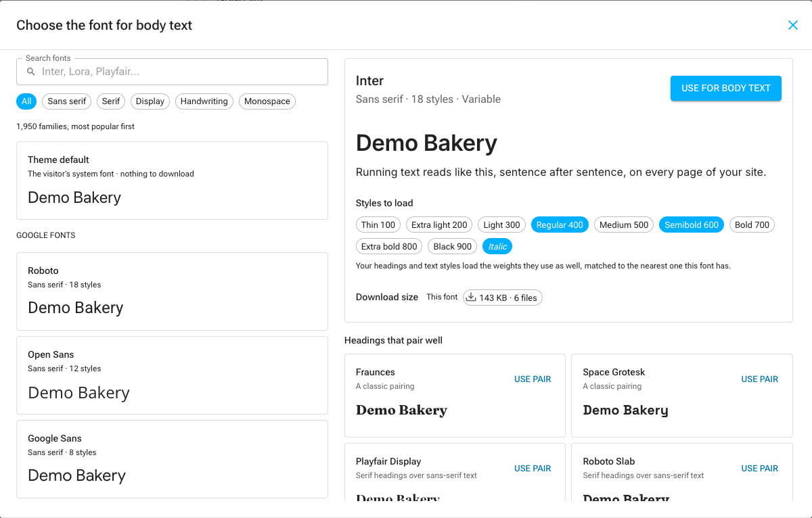This screenshot has height=518, width=812.
Task: Click Use for body text button
Action: click(726, 88)
